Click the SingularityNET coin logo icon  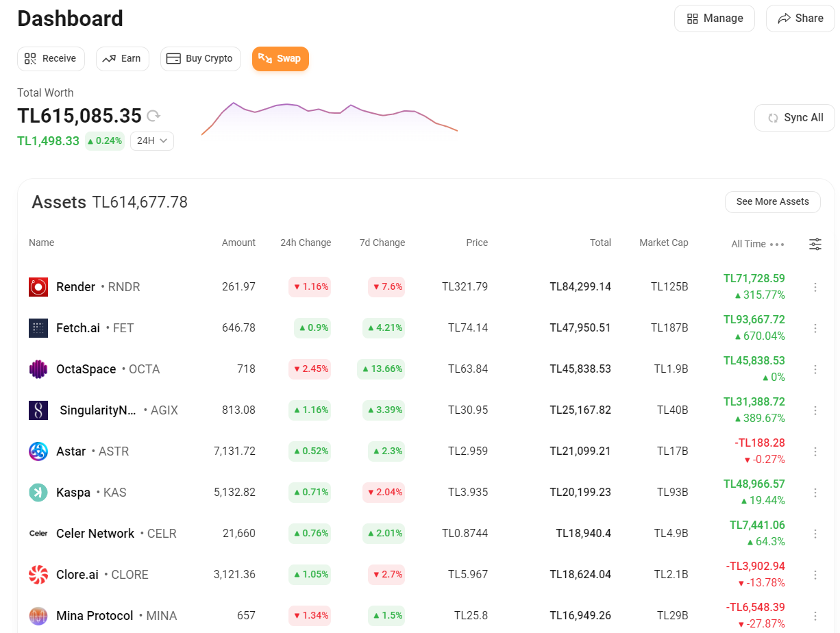click(38, 410)
